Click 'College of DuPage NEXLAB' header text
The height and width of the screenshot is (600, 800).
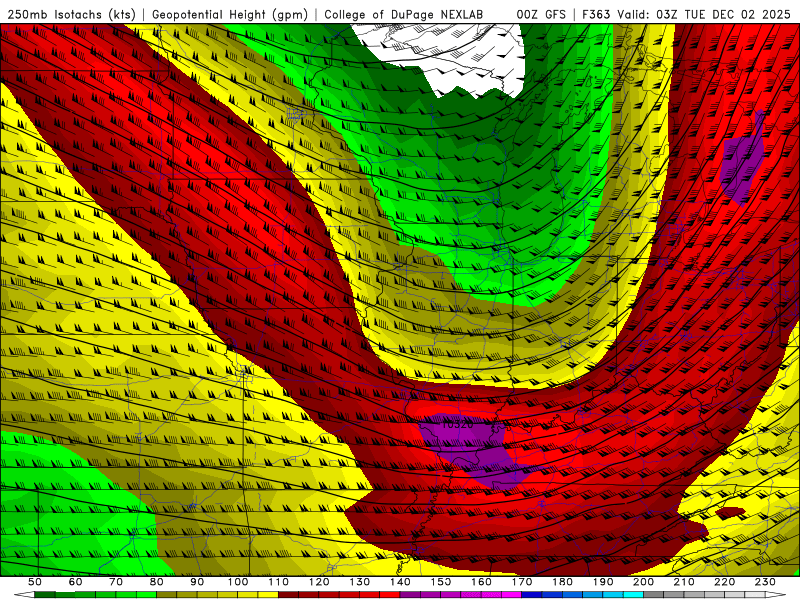point(404,14)
